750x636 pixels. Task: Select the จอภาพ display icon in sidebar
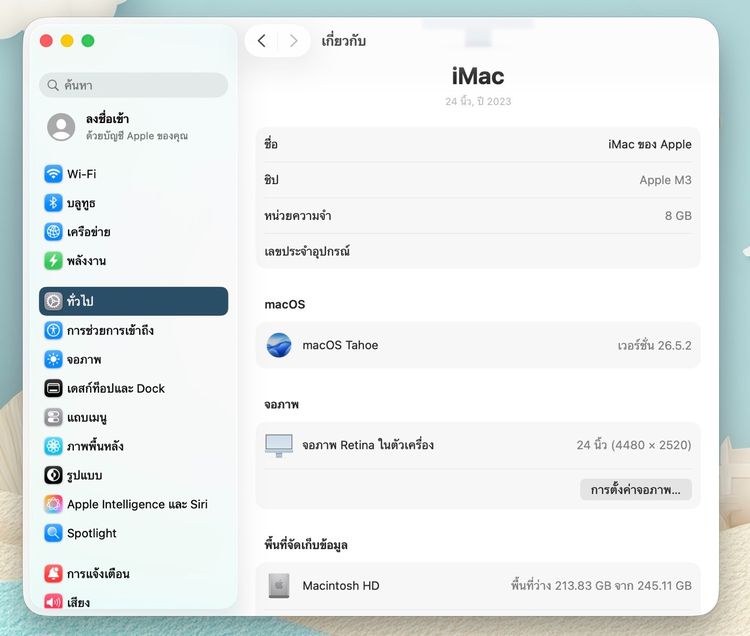(53, 359)
